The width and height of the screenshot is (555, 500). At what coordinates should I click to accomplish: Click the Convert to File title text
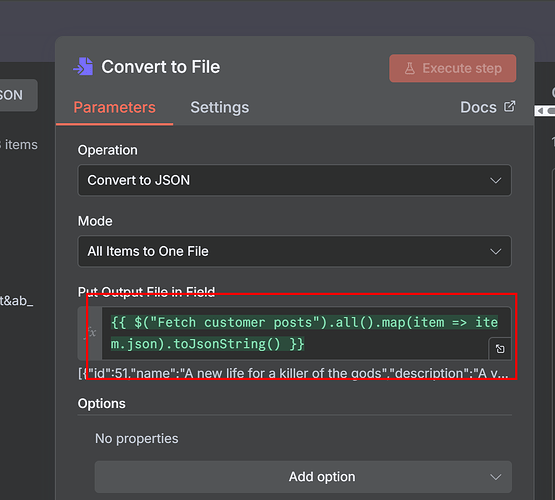[x=160, y=67]
